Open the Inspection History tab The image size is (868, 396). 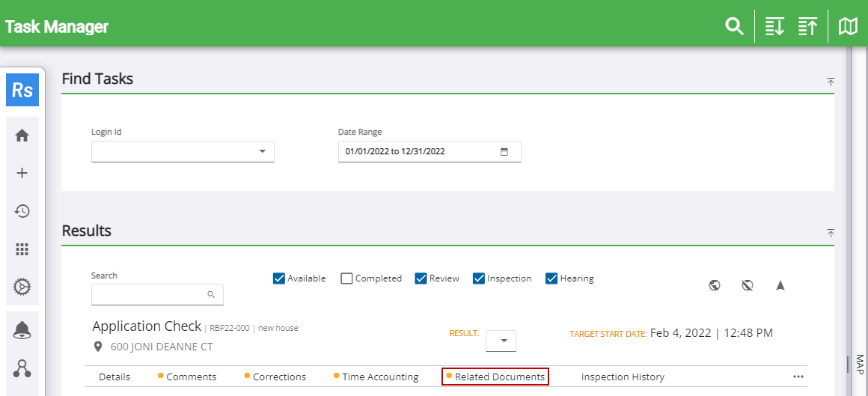coord(623,377)
